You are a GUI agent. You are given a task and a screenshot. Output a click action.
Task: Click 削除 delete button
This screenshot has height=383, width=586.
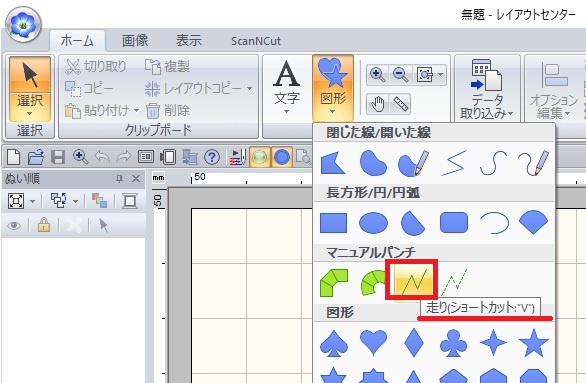coord(167,110)
